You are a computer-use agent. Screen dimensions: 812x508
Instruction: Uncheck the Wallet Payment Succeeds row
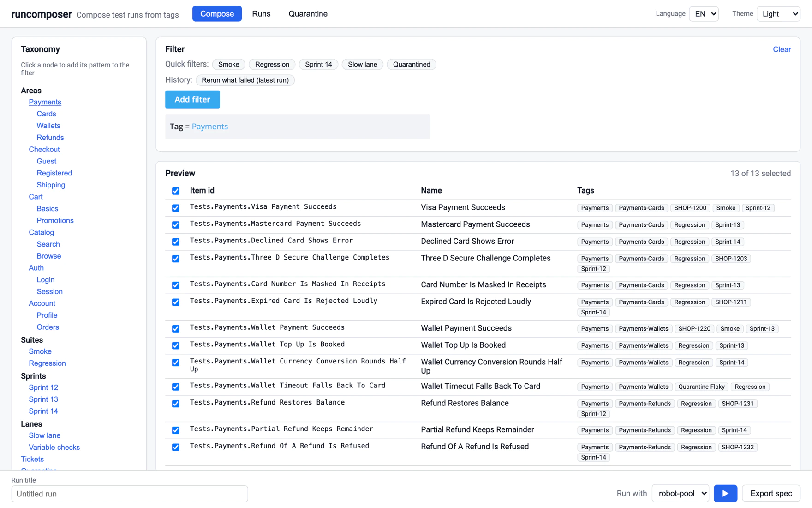coord(176,328)
